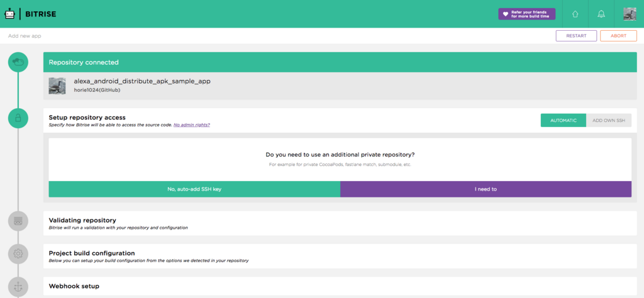This screenshot has height=298, width=644.
Task: Click the Bitrise robot logo icon
Action: click(x=9, y=14)
